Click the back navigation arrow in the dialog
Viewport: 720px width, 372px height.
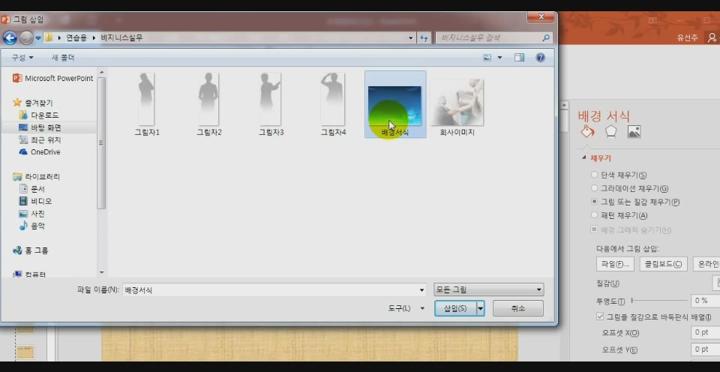point(10,38)
